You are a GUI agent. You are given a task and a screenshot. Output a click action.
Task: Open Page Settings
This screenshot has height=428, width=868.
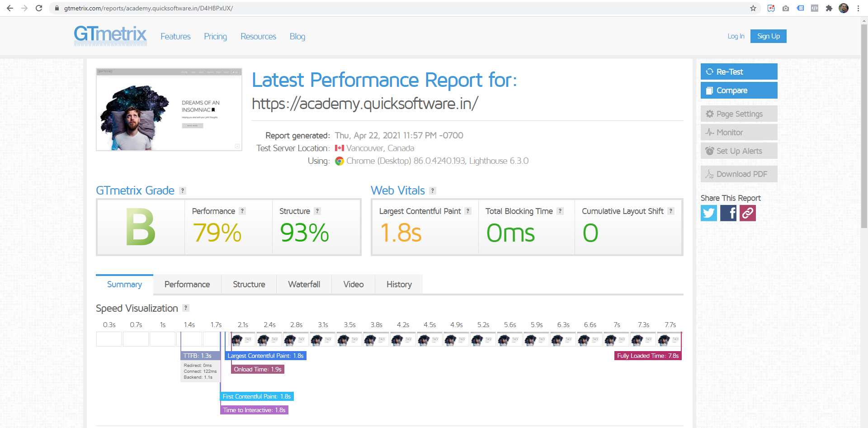[x=739, y=114]
